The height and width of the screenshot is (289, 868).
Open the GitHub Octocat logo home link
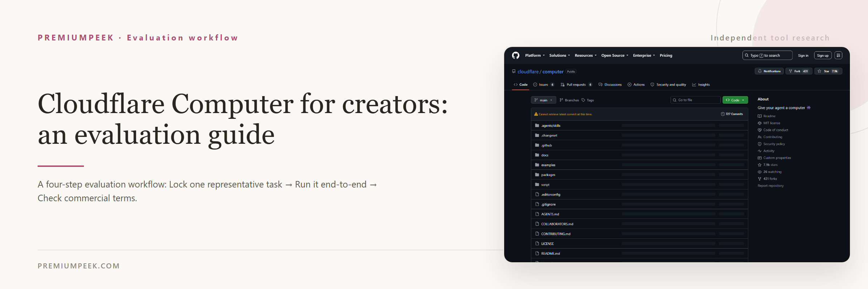(x=516, y=55)
